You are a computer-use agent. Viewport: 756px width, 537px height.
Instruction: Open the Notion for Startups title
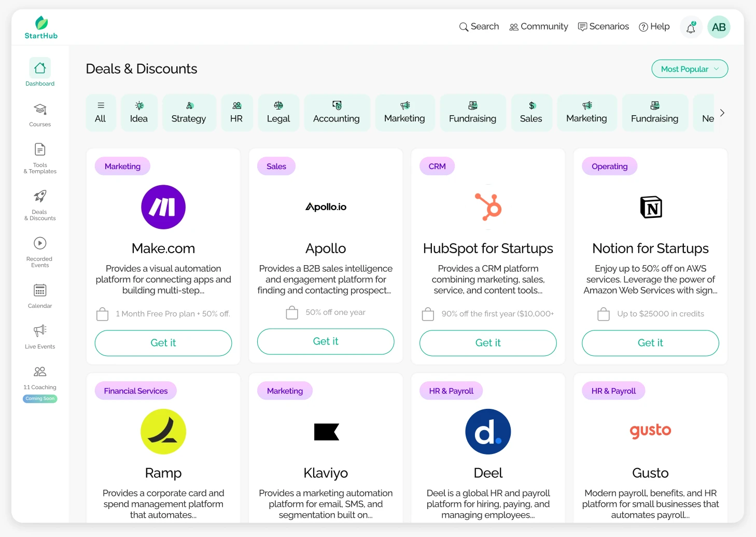[650, 249]
